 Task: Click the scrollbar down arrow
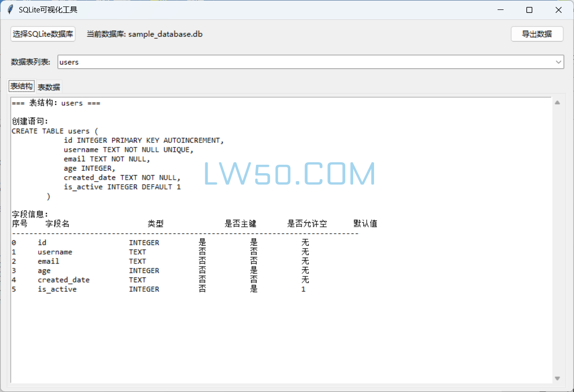(x=557, y=378)
